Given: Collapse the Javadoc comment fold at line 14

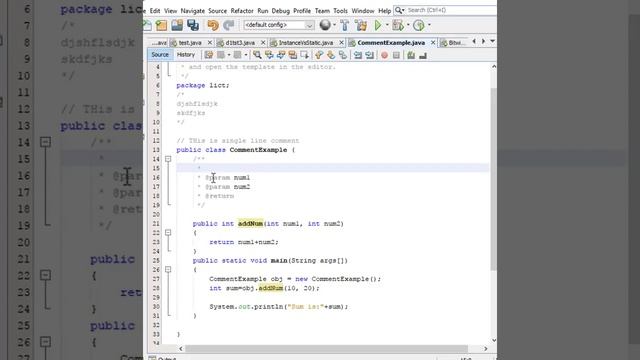Looking at the screenshot, I should [168, 159].
